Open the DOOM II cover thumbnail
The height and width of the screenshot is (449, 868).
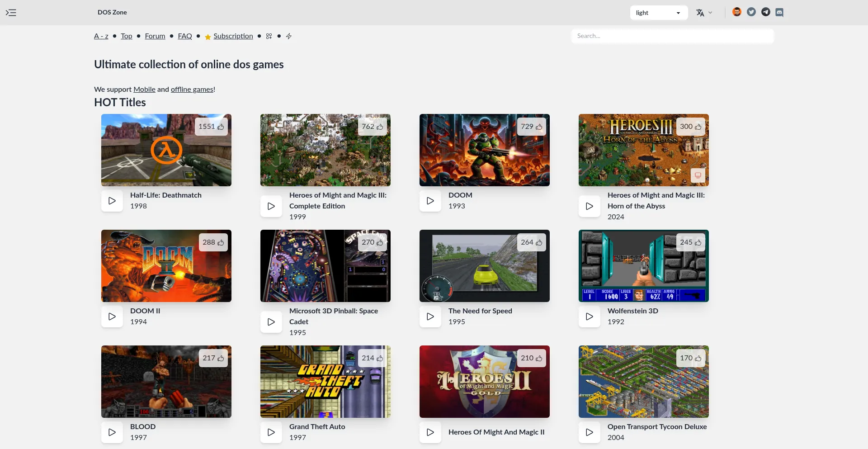pos(166,266)
